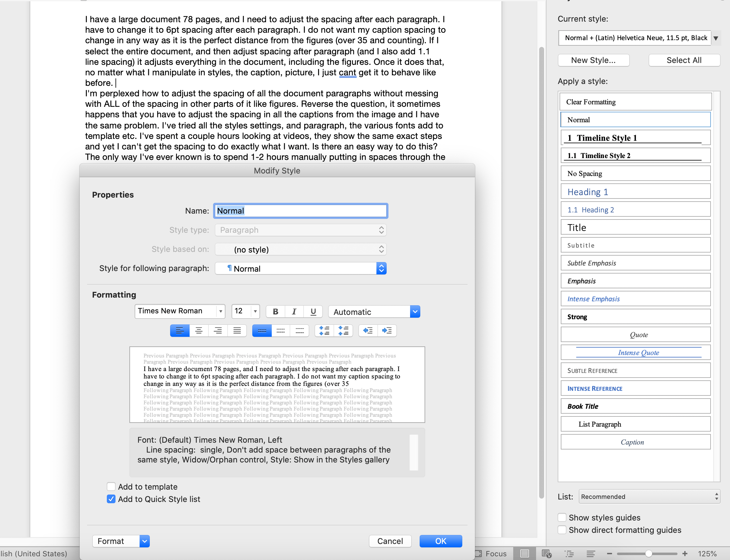Select justify alignment icon
730x560 pixels.
[237, 331]
